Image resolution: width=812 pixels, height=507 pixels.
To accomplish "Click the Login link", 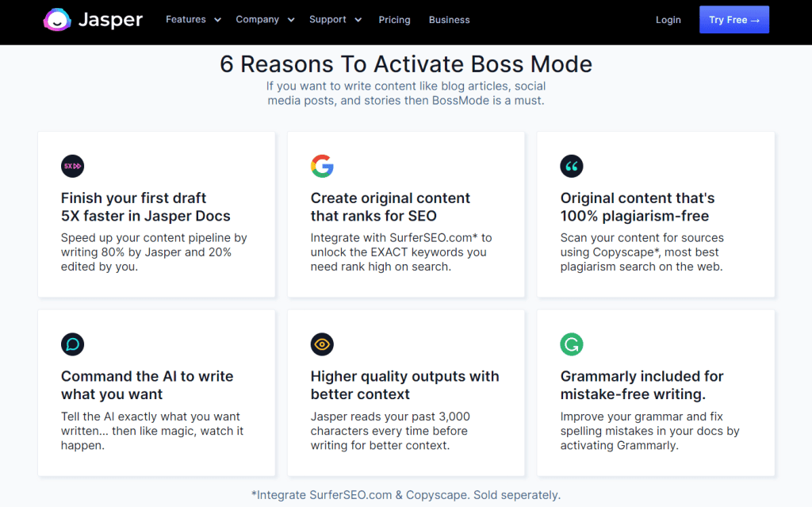I will (x=668, y=20).
